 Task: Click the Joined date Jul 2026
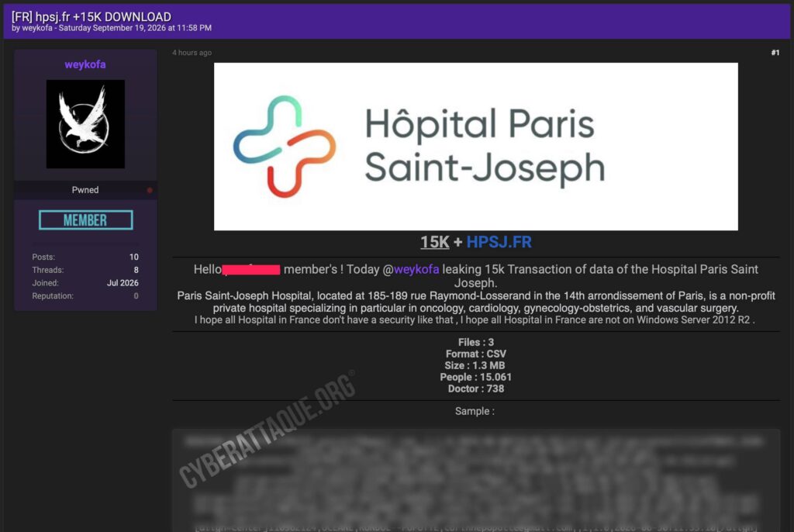[x=123, y=283]
